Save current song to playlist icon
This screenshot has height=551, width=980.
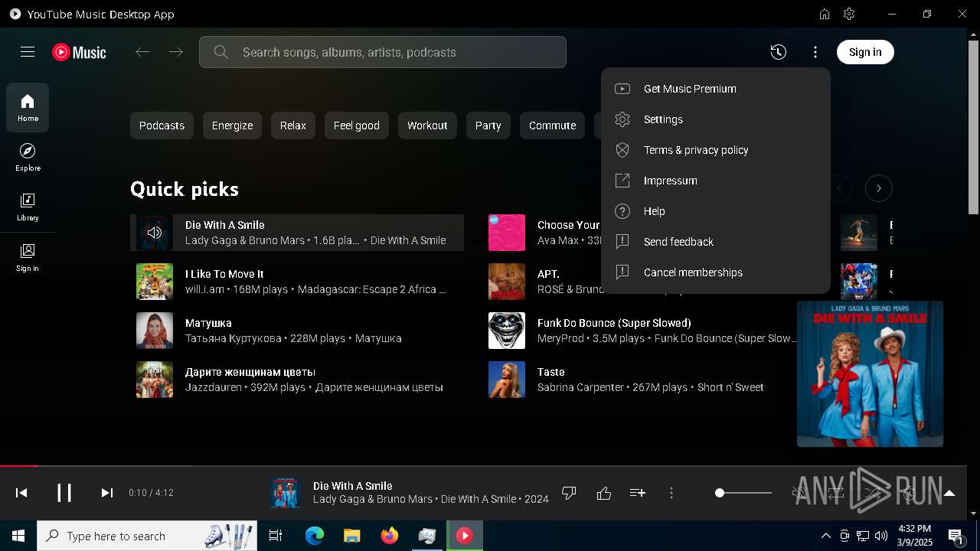click(638, 493)
